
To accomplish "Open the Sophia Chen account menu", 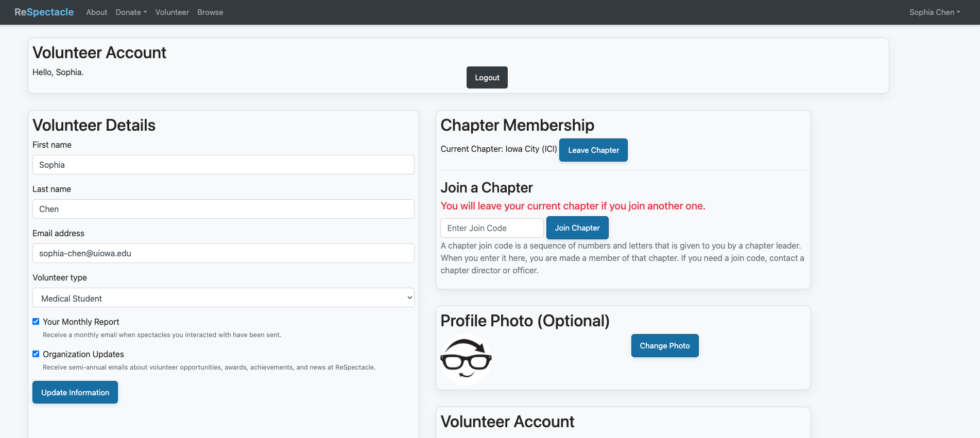I will [935, 12].
